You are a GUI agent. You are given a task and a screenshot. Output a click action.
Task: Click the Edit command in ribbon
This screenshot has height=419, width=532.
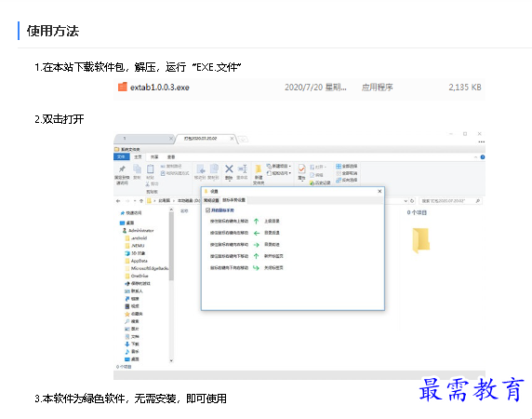[316, 175]
